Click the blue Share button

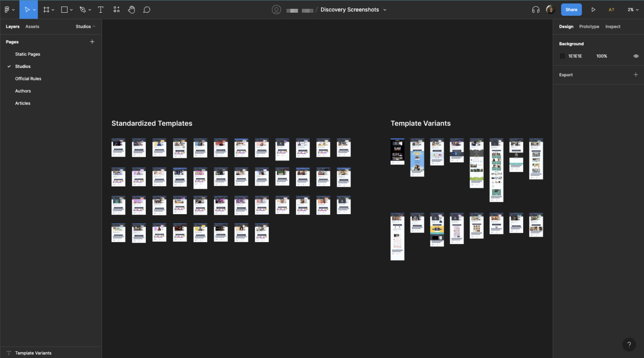(x=571, y=10)
